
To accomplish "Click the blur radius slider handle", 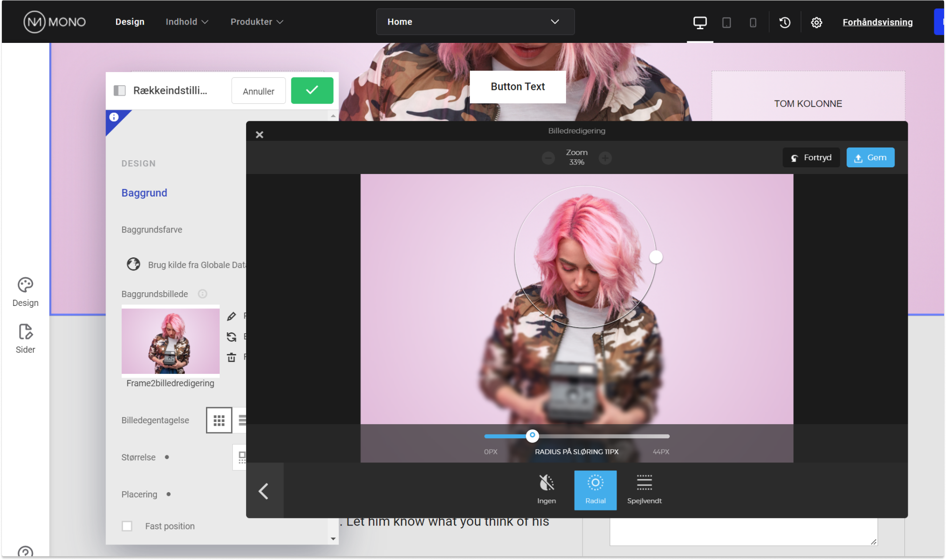I will pyautogui.click(x=532, y=435).
